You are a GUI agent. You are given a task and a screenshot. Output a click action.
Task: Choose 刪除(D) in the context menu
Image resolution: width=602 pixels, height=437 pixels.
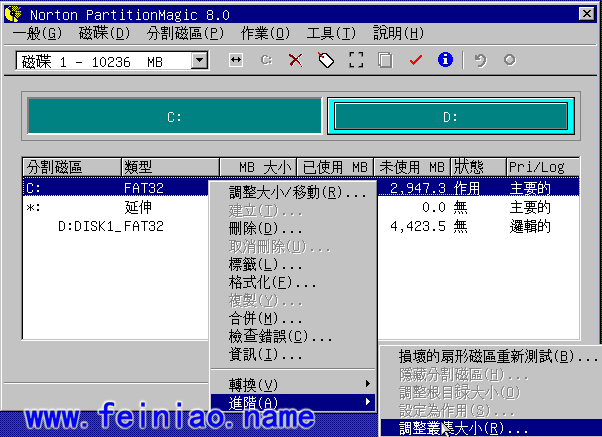pyautogui.click(x=293, y=229)
